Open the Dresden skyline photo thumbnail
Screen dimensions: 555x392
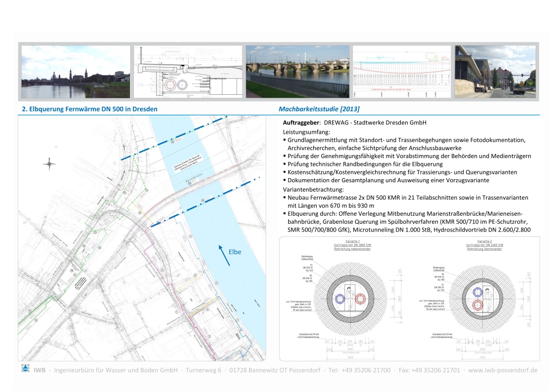tap(76, 72)
